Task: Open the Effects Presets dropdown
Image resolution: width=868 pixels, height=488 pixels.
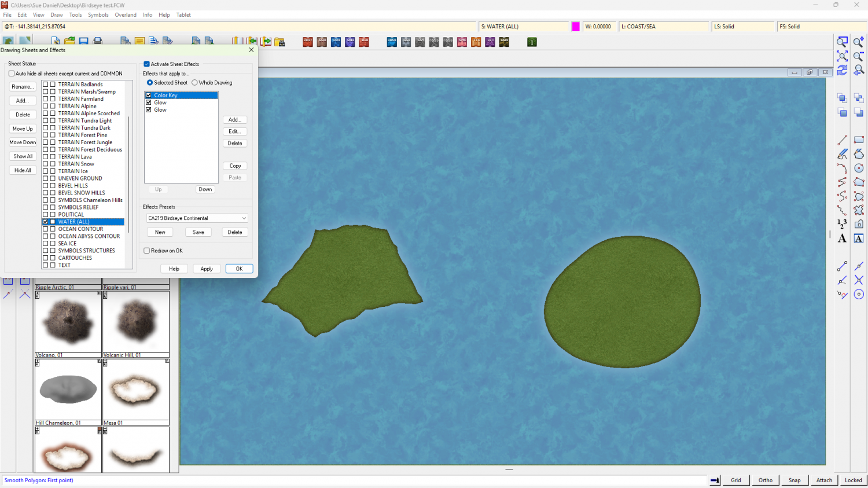Action: 197,218
